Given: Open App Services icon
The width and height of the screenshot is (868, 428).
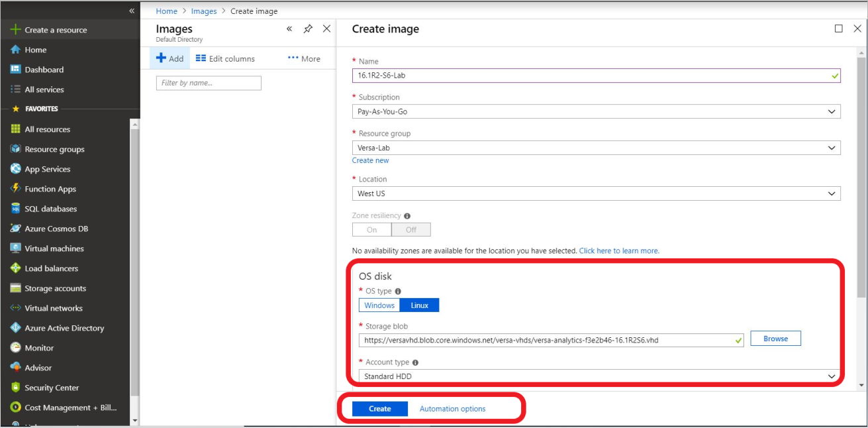Looking at the screenshot, I should pos(15,169).
